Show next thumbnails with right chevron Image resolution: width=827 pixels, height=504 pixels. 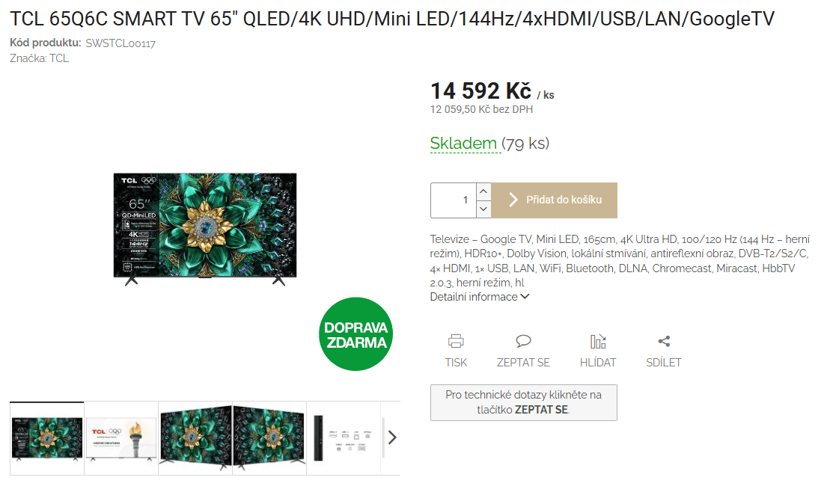(392, 437)
